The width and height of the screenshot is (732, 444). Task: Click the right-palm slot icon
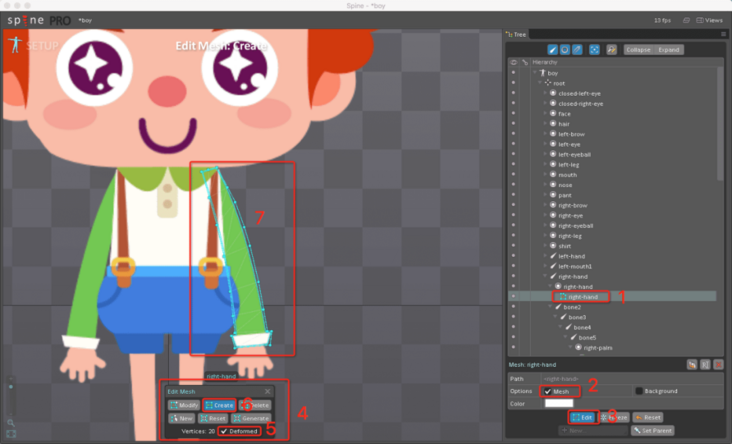[578, 347]
